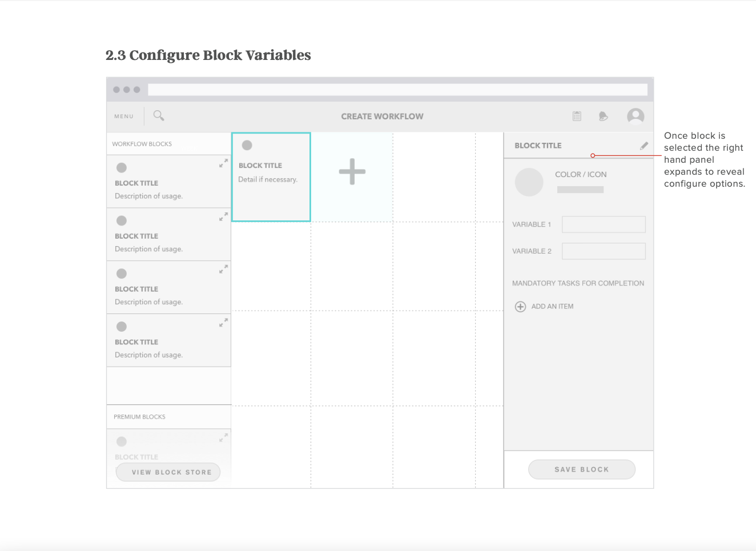Open the MENU item
The height and width of the screenshot is (551, 756).
(x=124, y=116)
